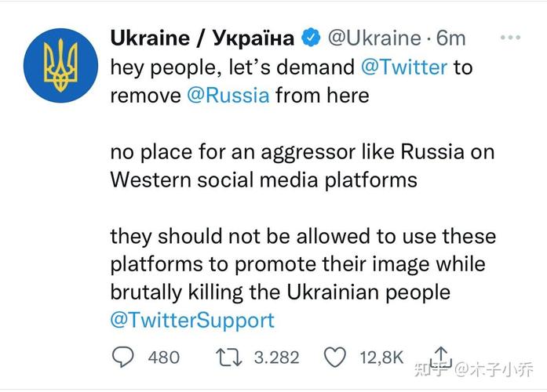Click the retweet arrows icon
The image size is (547, 392).
pos(230,358)
